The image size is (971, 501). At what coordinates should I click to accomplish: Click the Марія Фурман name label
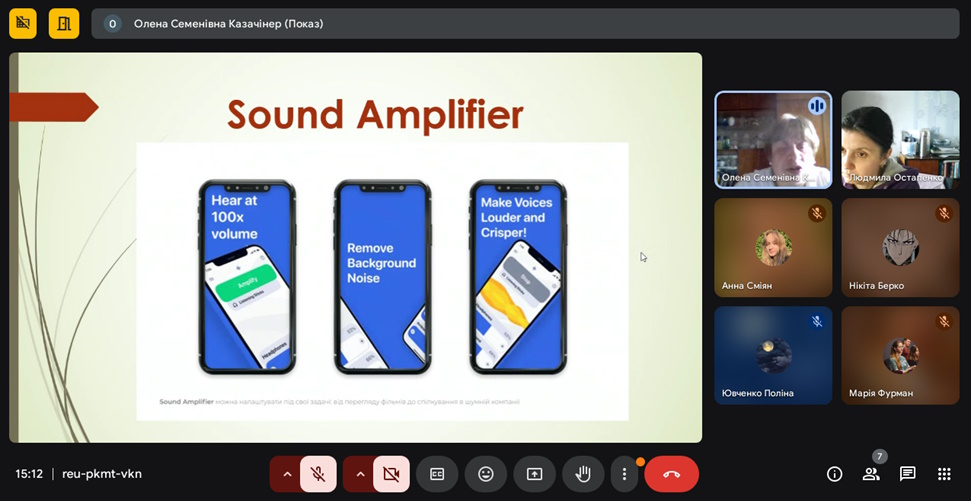pos(881,393)
